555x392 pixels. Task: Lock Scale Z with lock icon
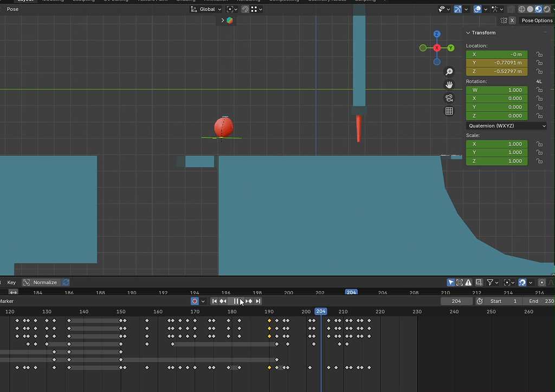(x=539, y=161)
